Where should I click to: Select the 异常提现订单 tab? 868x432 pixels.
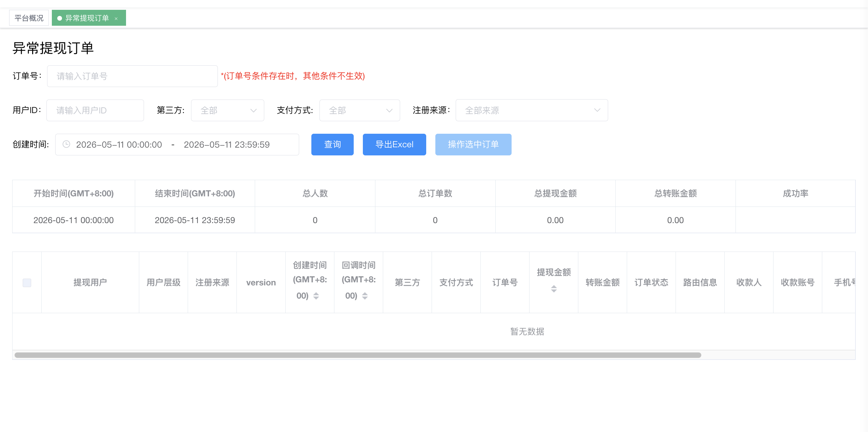pos(89,18)
